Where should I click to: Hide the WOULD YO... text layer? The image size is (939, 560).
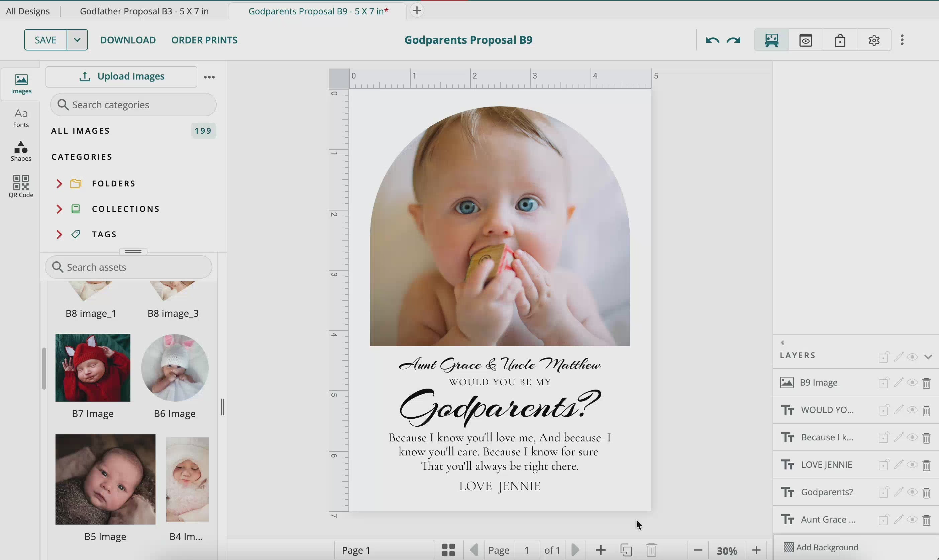(913, 410)
